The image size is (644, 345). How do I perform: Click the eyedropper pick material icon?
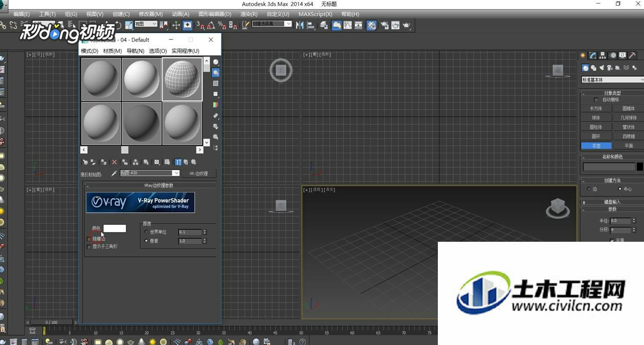pyautogui.click(x=114, y=173)
